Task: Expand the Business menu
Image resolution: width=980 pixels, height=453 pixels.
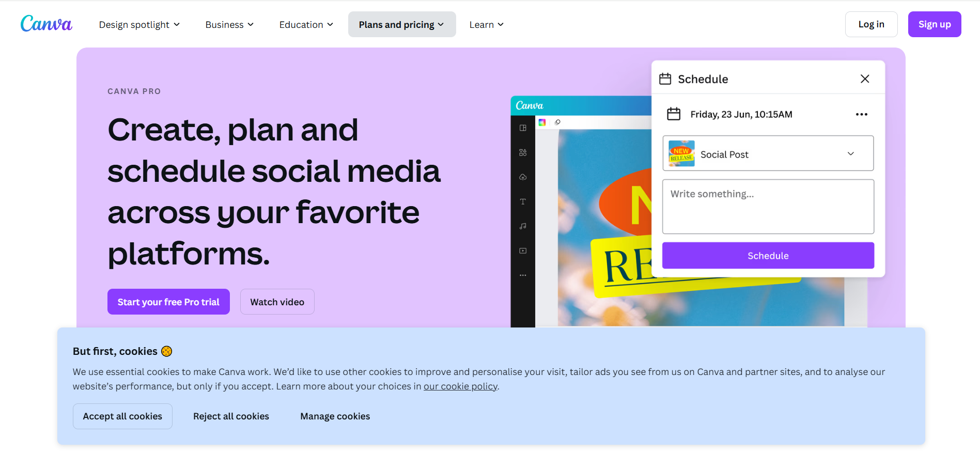Action: click(229, 24)
